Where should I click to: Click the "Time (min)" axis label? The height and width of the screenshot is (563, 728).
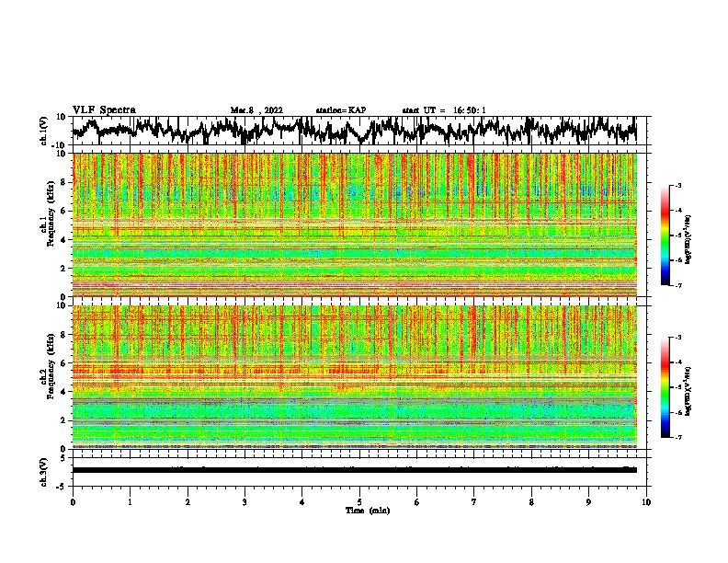click(x=368, y=511)
